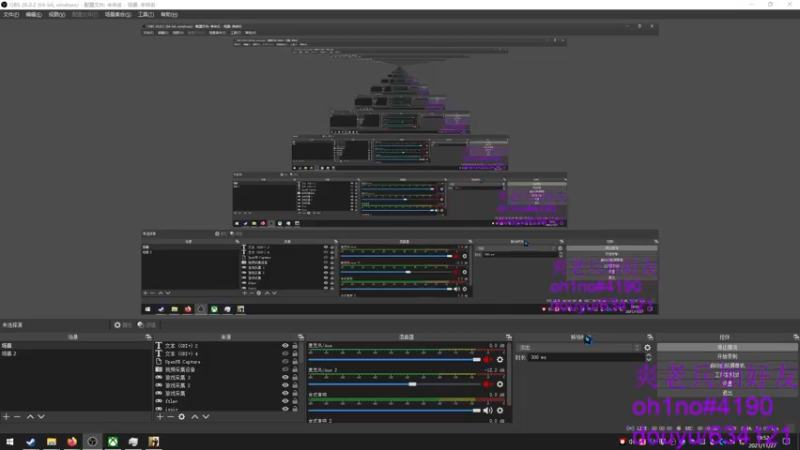
Task: Open the 视图 (View) menu
Action: pyautogui.click(x=56, y=15)
